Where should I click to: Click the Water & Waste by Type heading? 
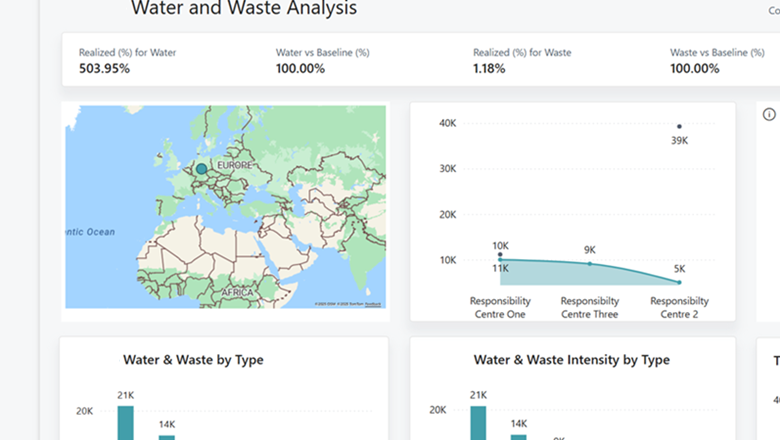(x=194, y=359)
